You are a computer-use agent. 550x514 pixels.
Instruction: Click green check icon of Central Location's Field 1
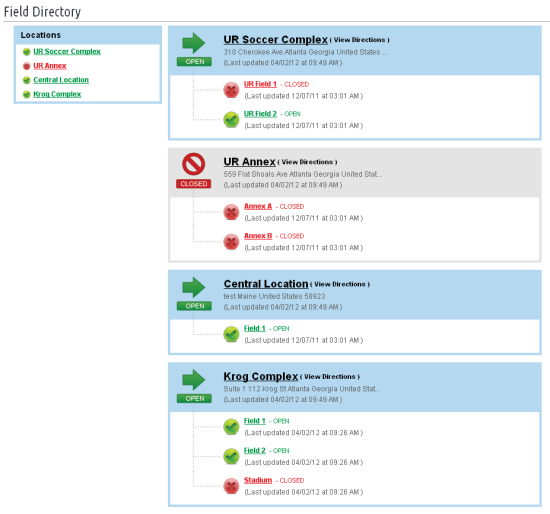pos(231,334)
